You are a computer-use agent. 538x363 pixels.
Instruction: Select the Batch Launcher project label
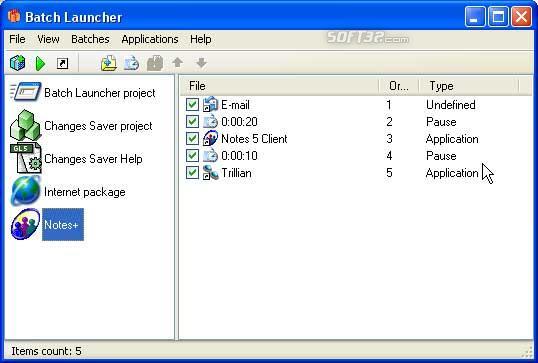tap(100, 93)
